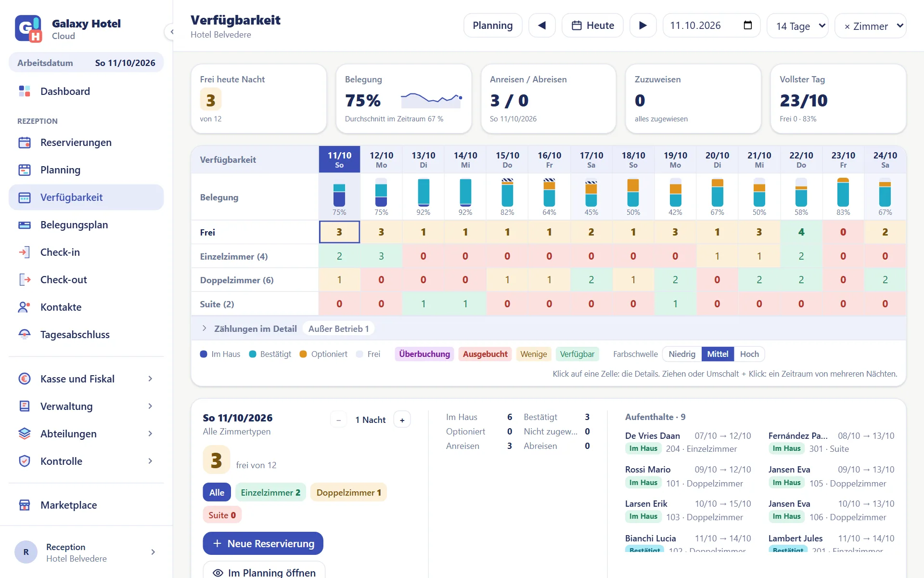Viewport: 924px width, 578px height.
Task: Click the Belegungsplan icon
Action: 25,224
